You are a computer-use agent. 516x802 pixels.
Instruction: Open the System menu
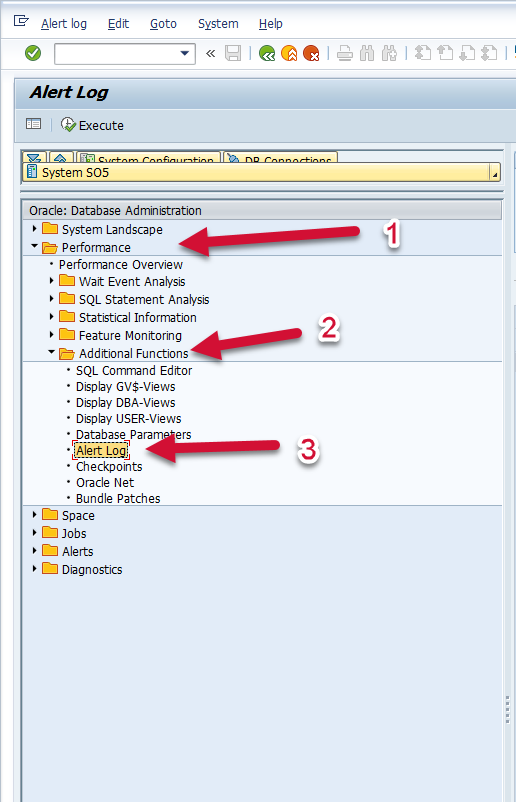point(218,24)
